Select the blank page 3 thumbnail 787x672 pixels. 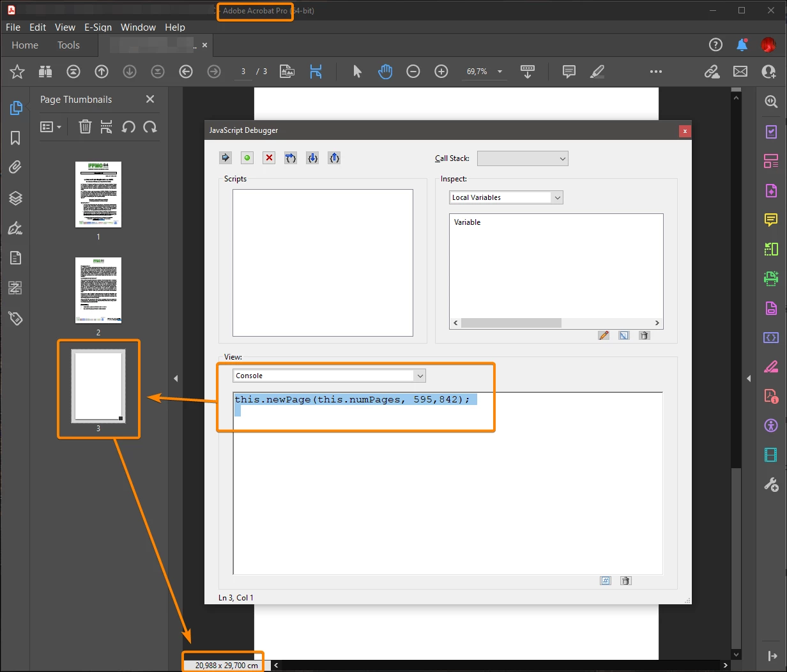98,385
